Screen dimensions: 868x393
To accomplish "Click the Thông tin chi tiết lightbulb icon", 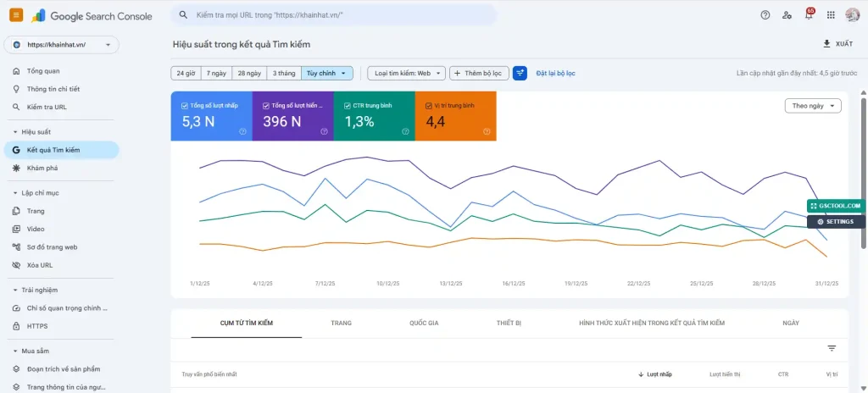I will (16, 89).
